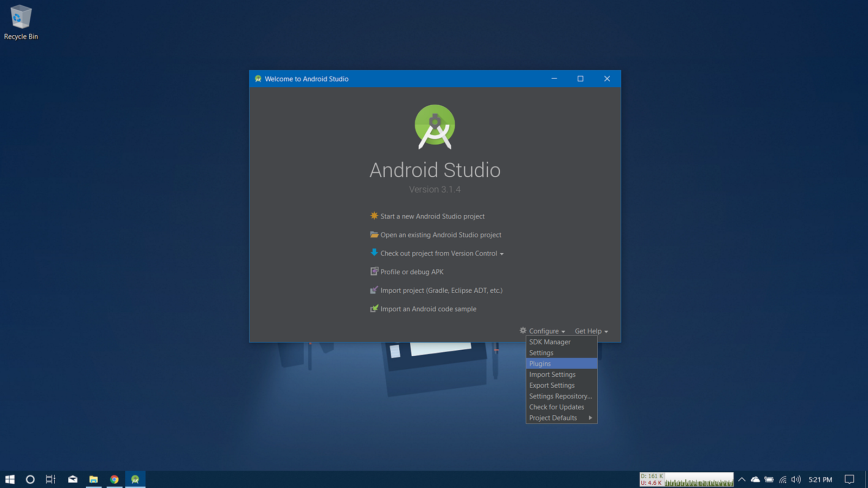Screen dimensions: 868x488
Task: Open SDK Manager from the Configure menu
Action: click(x=561, y=342)
